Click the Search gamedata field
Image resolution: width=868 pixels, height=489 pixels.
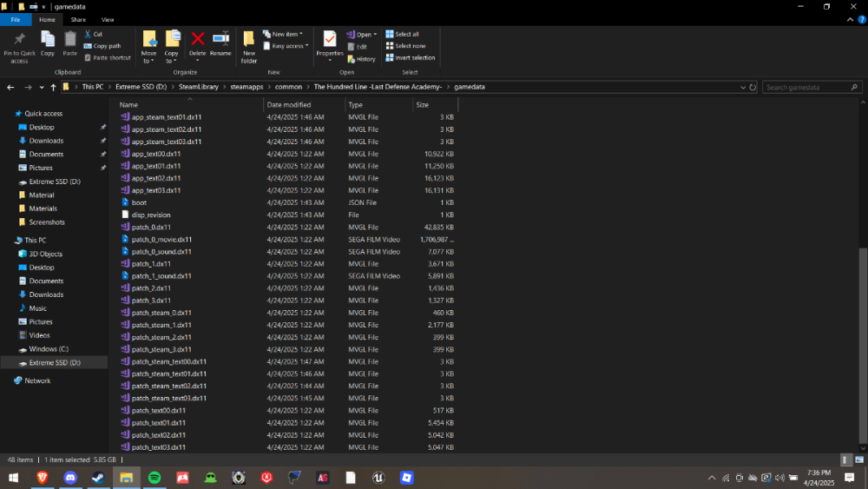[812, 87]
